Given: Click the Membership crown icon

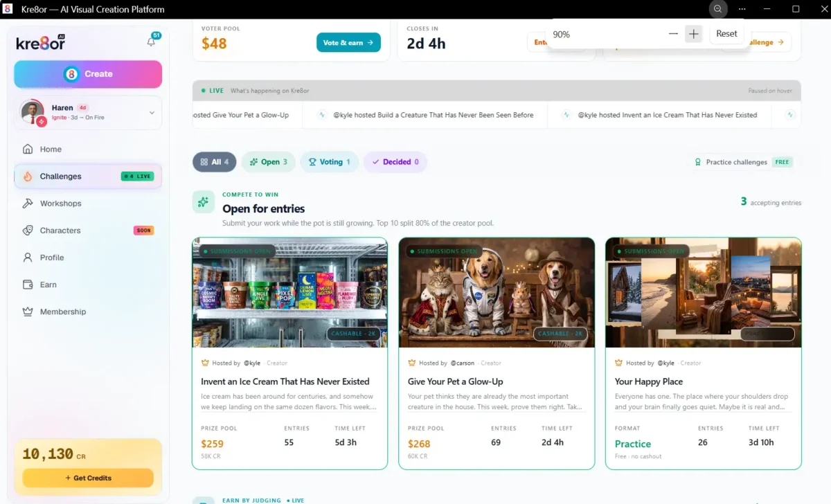Looking at the screenshot, I should (28, 312).
